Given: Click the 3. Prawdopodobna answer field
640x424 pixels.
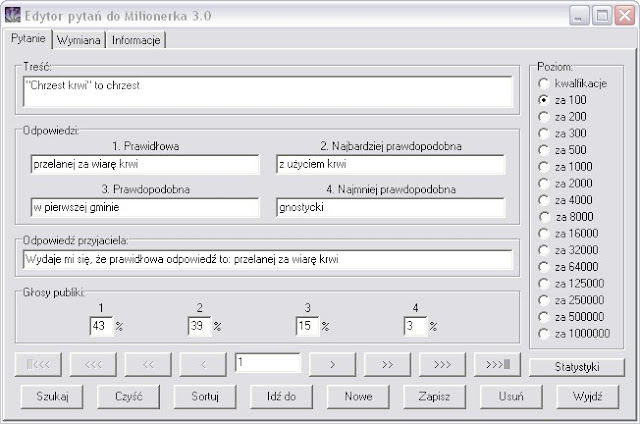Looking at the screenshot, I should point(145,207).
